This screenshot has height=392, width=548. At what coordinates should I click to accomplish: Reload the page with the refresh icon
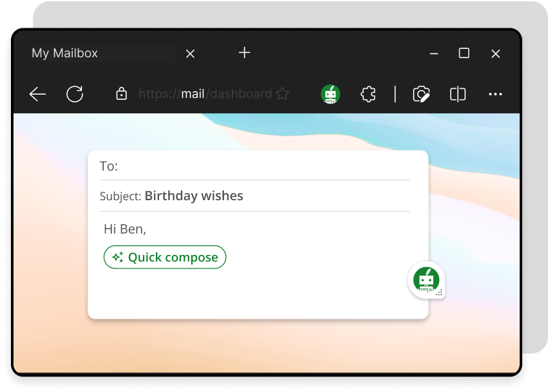pos(75,95)
